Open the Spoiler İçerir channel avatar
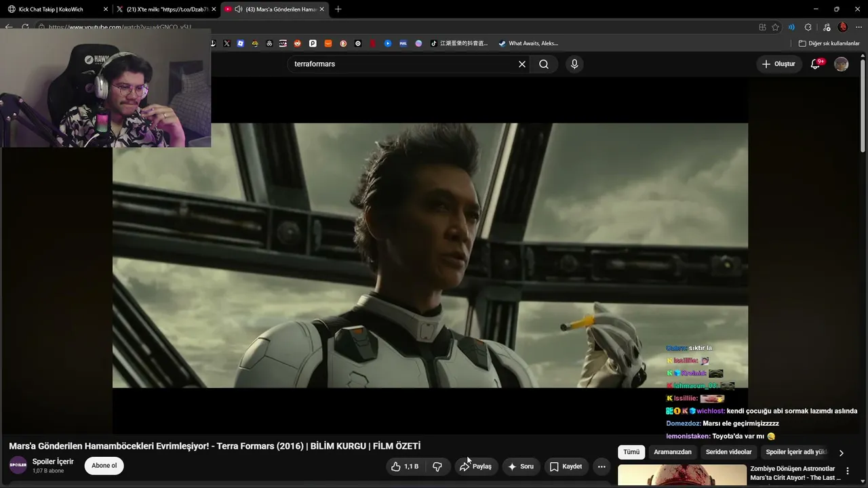 [x=18, y=466]
